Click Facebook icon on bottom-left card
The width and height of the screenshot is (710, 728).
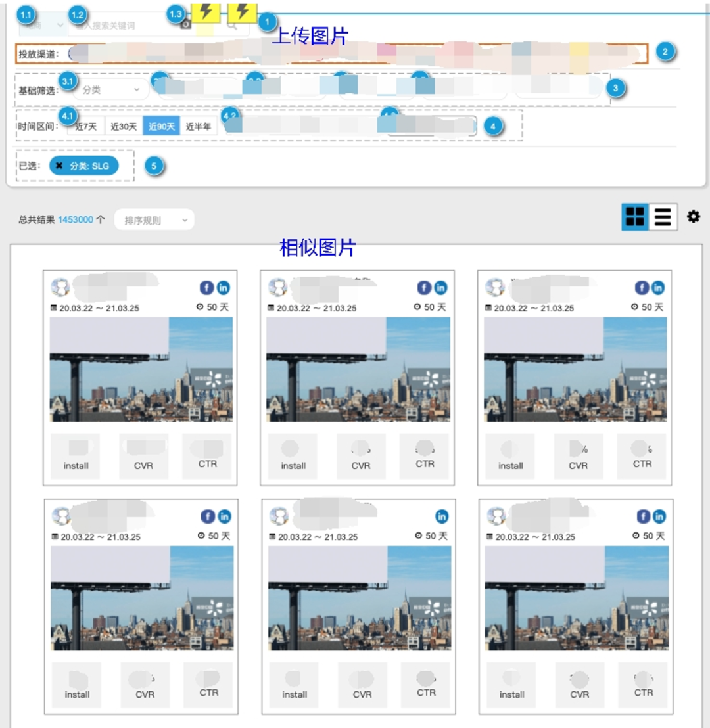coord(208,516)
